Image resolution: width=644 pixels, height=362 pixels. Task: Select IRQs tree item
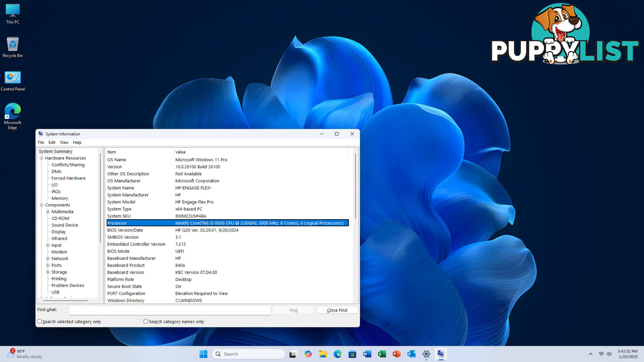click(x=56, y=192)
